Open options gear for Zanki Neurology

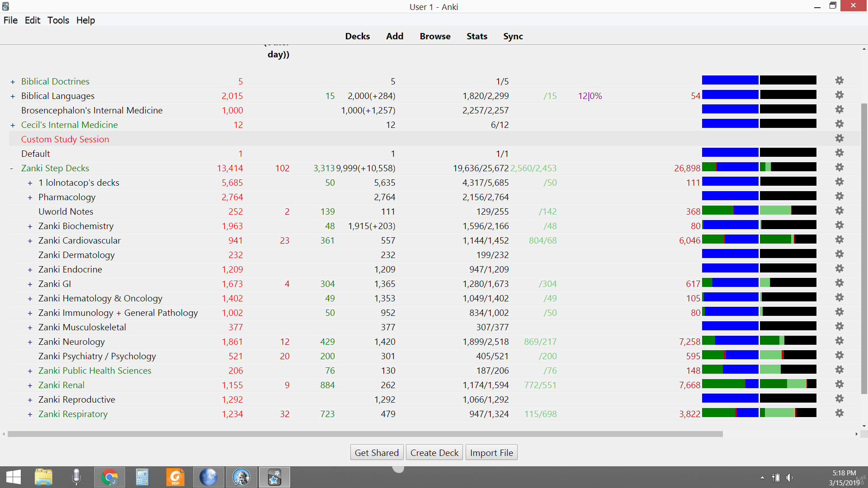840,341
